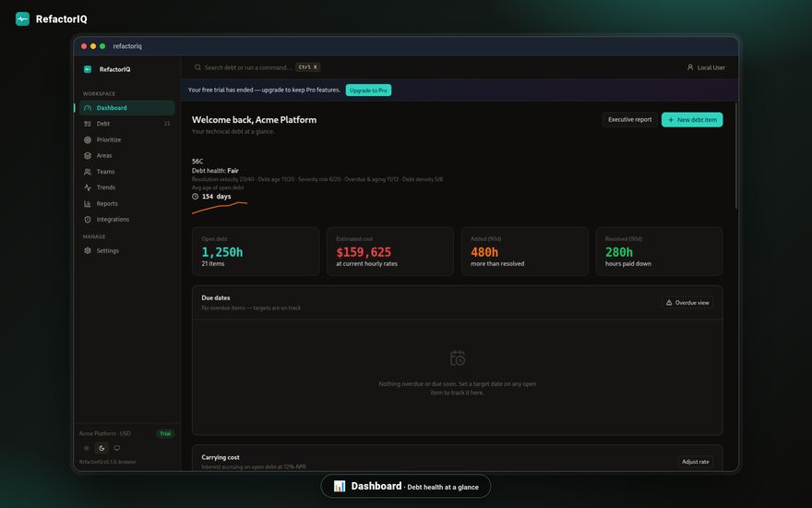
Task: Click the 'RefactorIQ v0.1.0-browser' version text
Action: coord(108,462)
